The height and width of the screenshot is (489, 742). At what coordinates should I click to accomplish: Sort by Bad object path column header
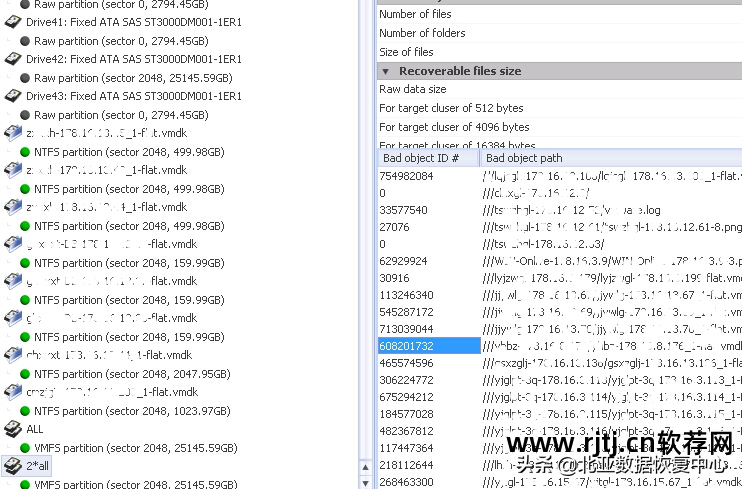523,158
